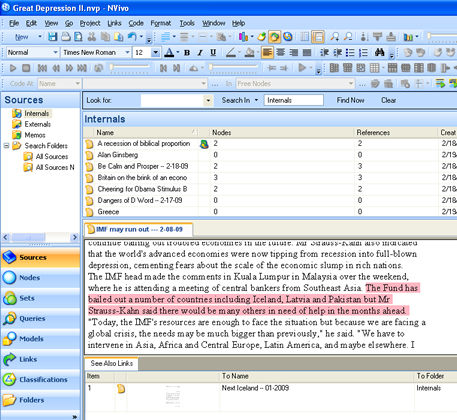Click the bar chart icon in the top toolbar
This screenshot has height=420, width=457.
[x=408, y=37]
